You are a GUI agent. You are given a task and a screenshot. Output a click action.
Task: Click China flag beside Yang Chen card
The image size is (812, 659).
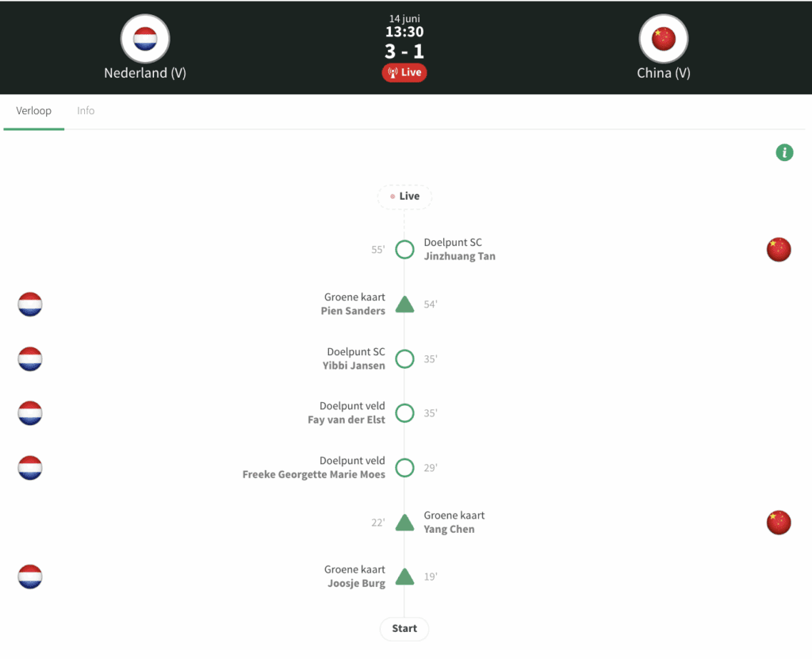(779, 523)
